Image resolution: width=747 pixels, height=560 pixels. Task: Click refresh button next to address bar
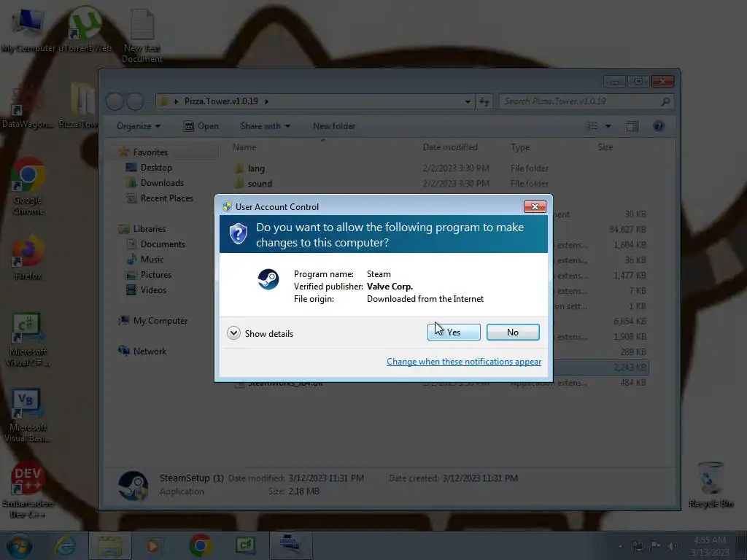point(484,101)
